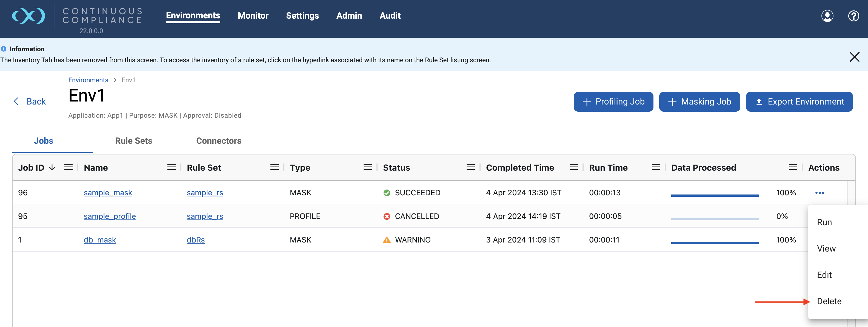The image size is (868, 327).
Task: Switch to the Connectors tab
Action: coord(218,141)
